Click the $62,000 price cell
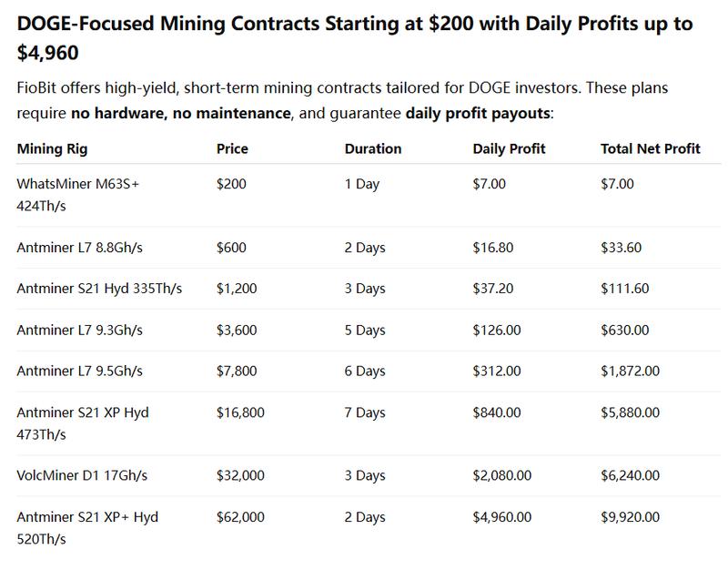Screen dimensions: 728x570 [240, 517]
